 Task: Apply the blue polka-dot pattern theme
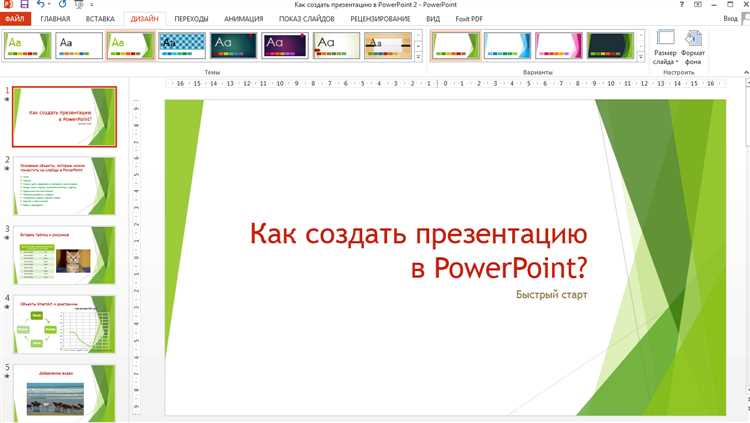click(182, 45)
